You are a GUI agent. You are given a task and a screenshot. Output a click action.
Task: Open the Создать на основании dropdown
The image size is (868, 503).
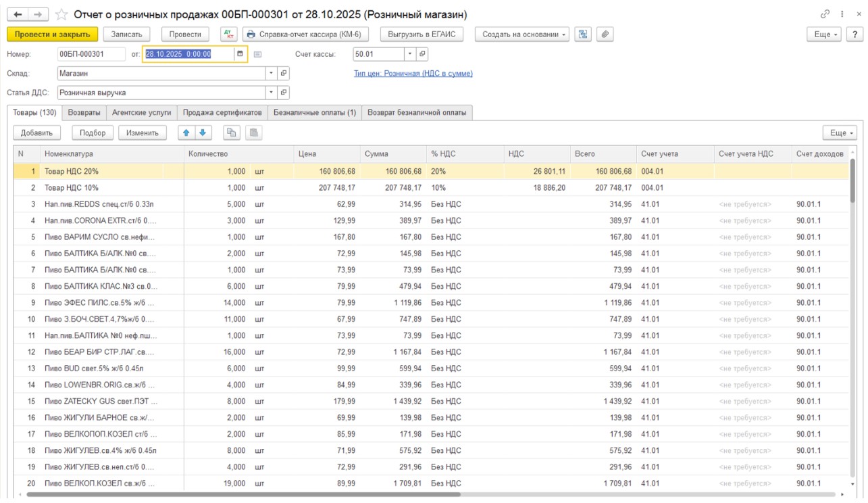(523, 34)
